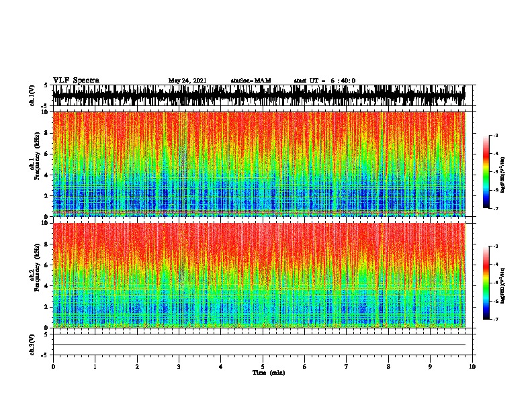Click the 'VLF Spectra' title text
Image resolution: width=532 pixels, height=411 pixels.
[x=76, y=81]
